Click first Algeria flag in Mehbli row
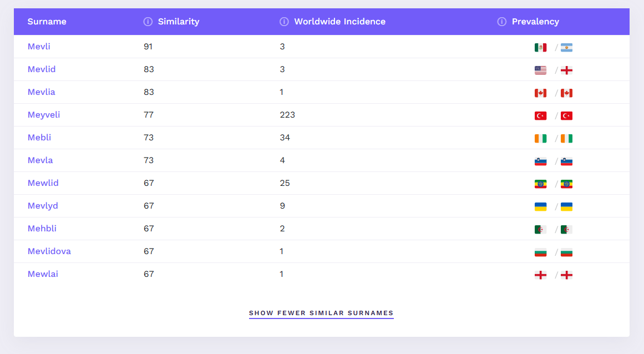 (540, 230)
